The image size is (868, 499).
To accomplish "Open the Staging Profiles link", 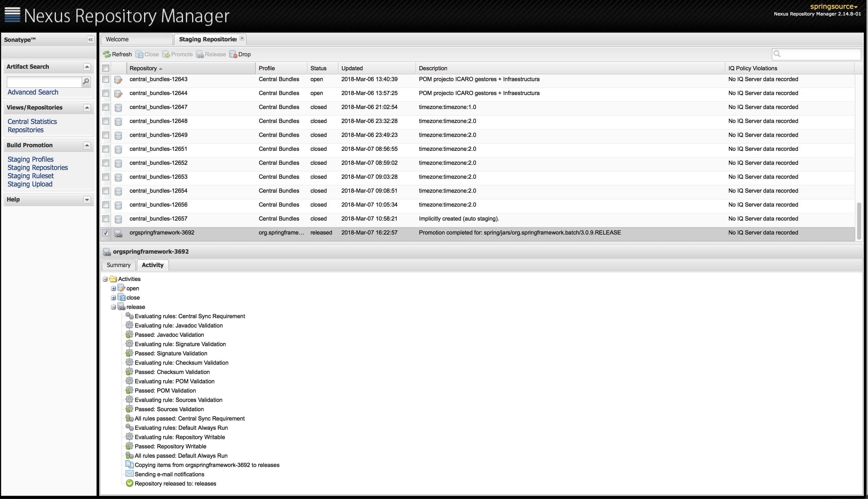I will point(30,159).
